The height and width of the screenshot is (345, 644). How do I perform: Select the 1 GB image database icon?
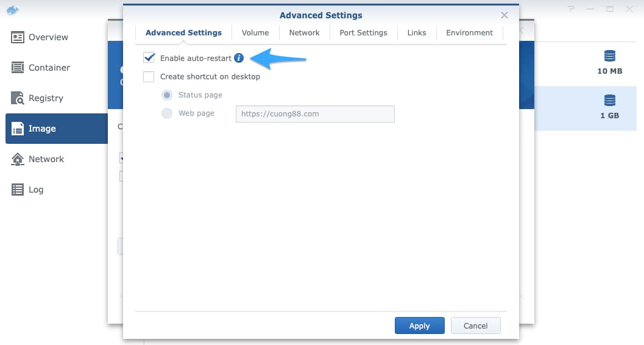click(x=609, y=101)
